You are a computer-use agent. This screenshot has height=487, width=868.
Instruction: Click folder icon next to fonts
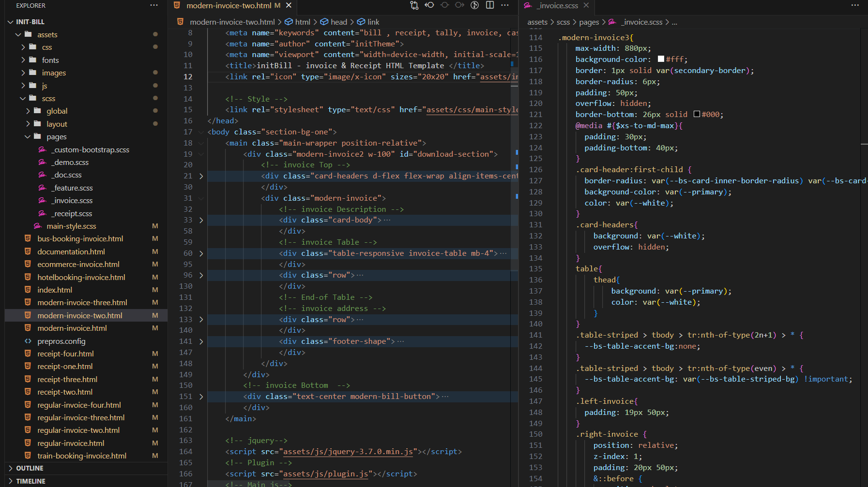click(x=33, y=60)
